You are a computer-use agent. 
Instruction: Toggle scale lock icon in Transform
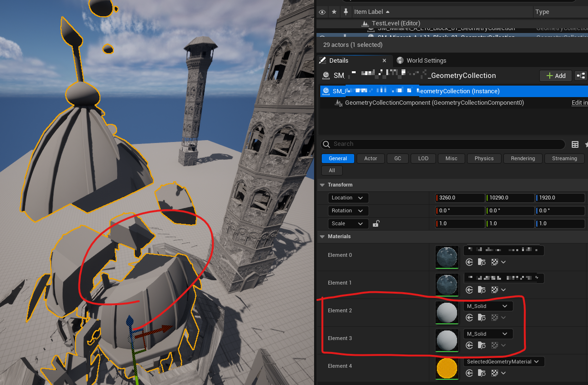tap(376, 223)
